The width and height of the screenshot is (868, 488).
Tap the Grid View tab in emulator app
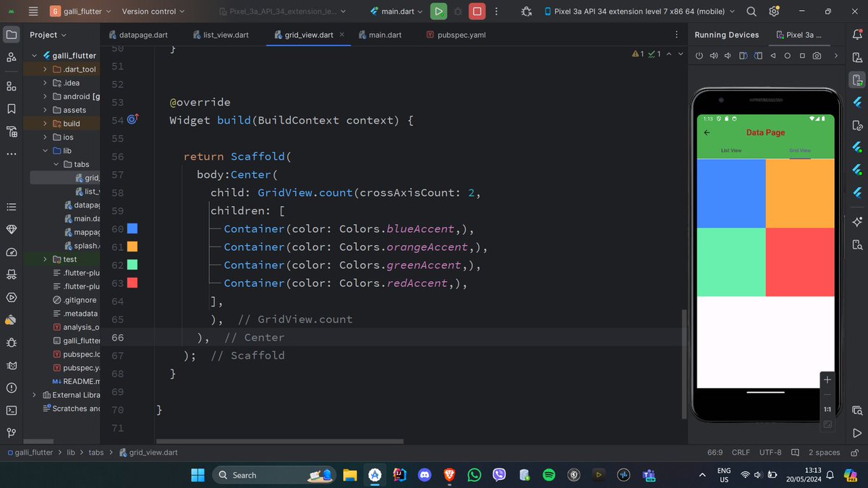800,150
